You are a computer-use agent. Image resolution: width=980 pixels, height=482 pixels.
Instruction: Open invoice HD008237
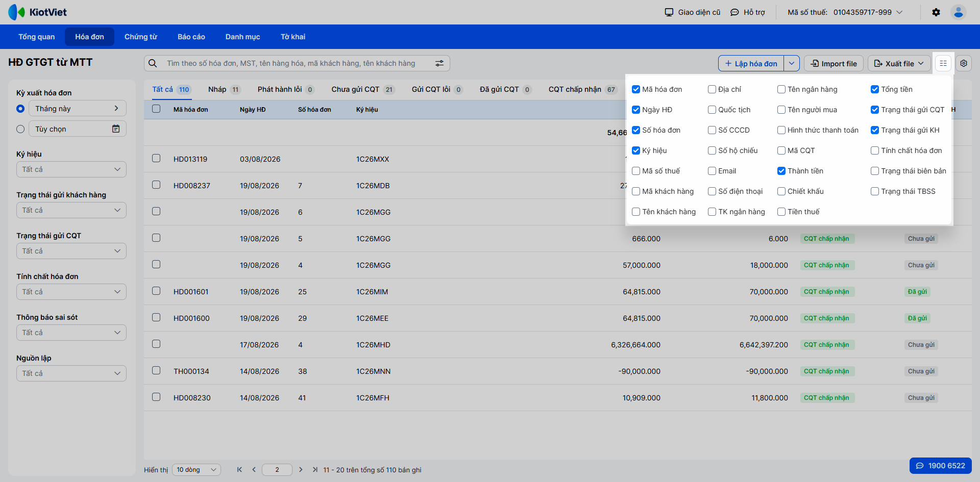coord(192,186)
